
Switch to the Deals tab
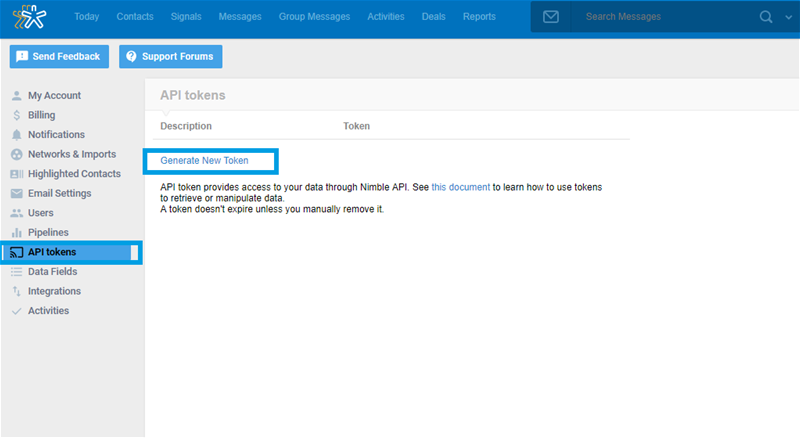pos(433,17)
